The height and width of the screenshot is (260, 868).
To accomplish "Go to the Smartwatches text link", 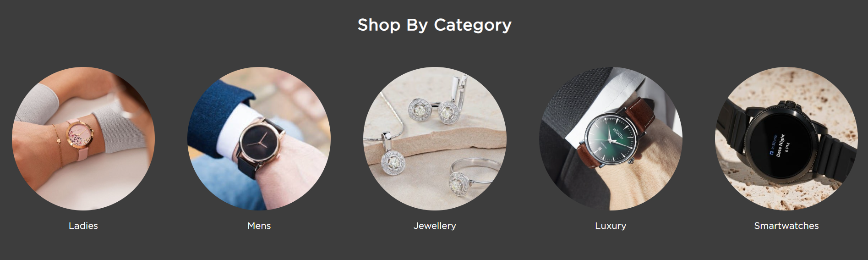I will (786, 226).
